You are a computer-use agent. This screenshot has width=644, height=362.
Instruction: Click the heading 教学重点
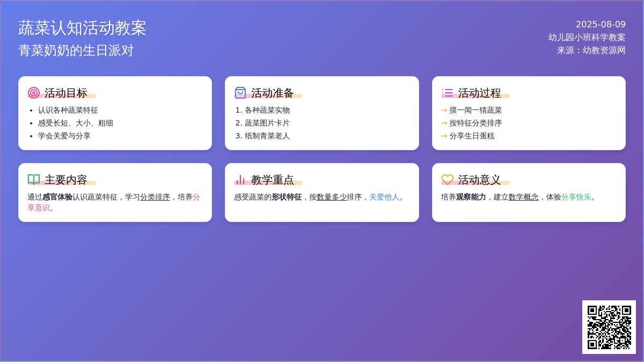273,180
